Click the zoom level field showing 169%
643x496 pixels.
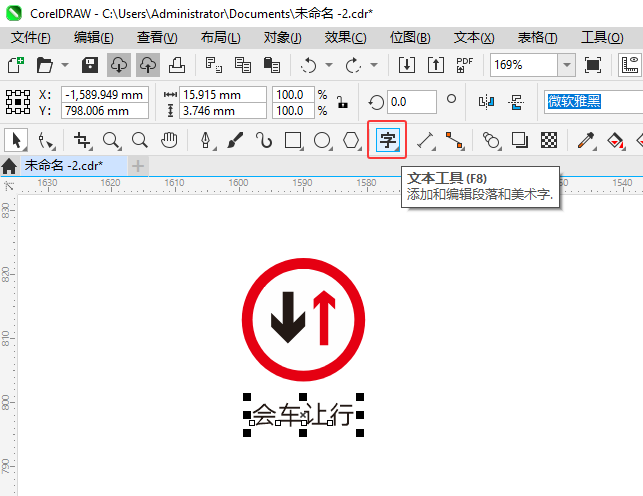524,65
